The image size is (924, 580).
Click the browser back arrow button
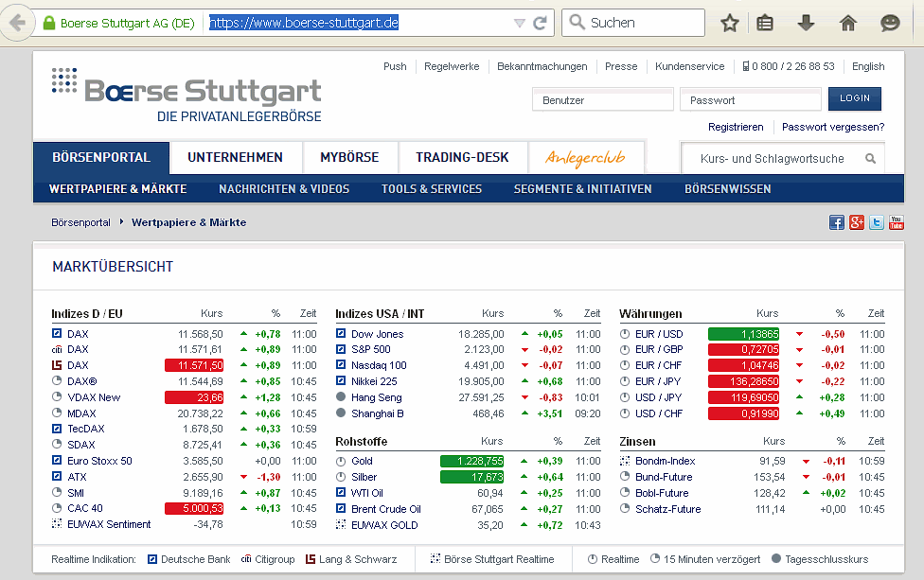tap(18, 23)
